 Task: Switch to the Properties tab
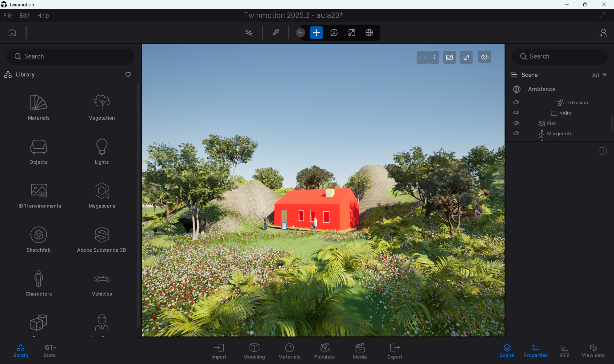[x=535, y=351]
